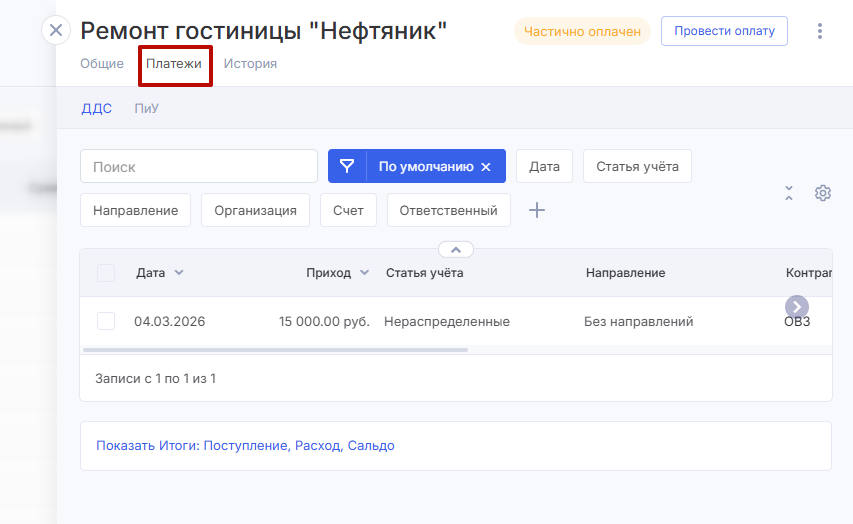This screenshot has height=524, width=853.
Task: Click the funnel filter icon
Action: [347, 167]
